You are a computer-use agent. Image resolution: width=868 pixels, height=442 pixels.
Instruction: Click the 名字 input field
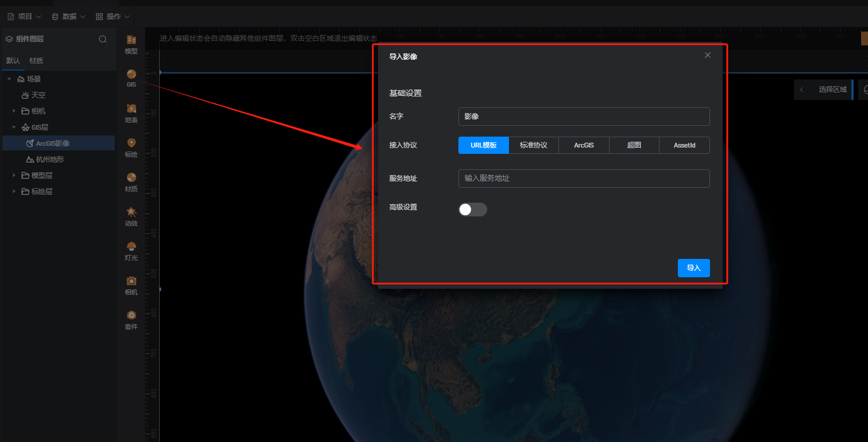point(584,117)
